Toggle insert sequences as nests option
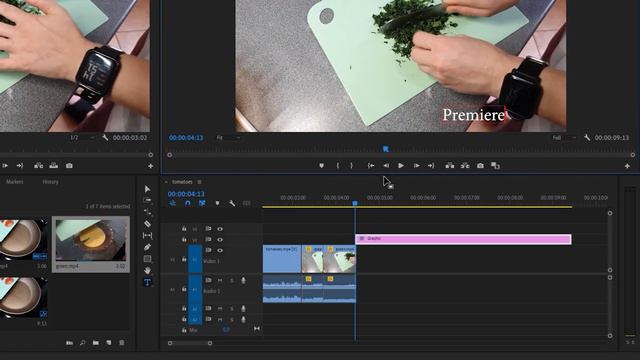 (x=173, y=203)
